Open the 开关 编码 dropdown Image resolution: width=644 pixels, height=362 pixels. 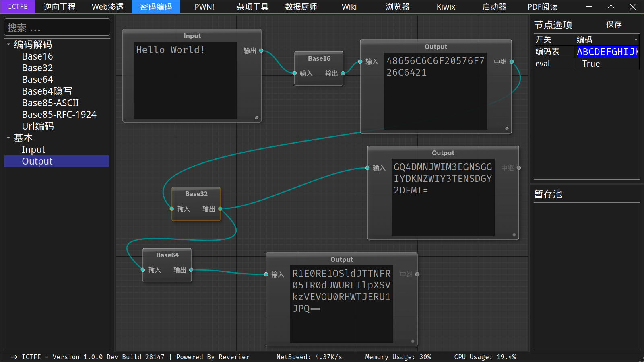coord(607,39)
